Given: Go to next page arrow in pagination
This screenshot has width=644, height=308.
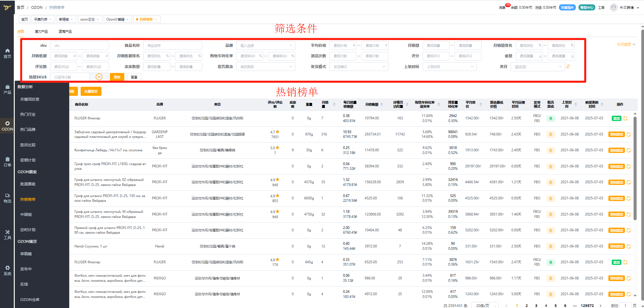Looking at the screenshot, I should click(x=600, y=306).
